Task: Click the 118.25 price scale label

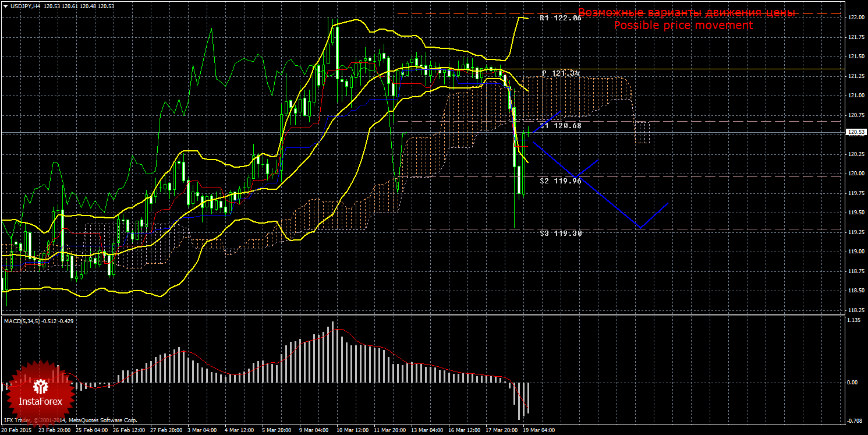Action: 855,310
